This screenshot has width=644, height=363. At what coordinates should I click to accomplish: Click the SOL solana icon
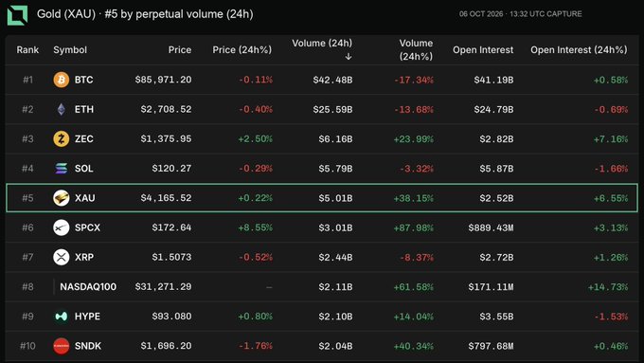62,169
